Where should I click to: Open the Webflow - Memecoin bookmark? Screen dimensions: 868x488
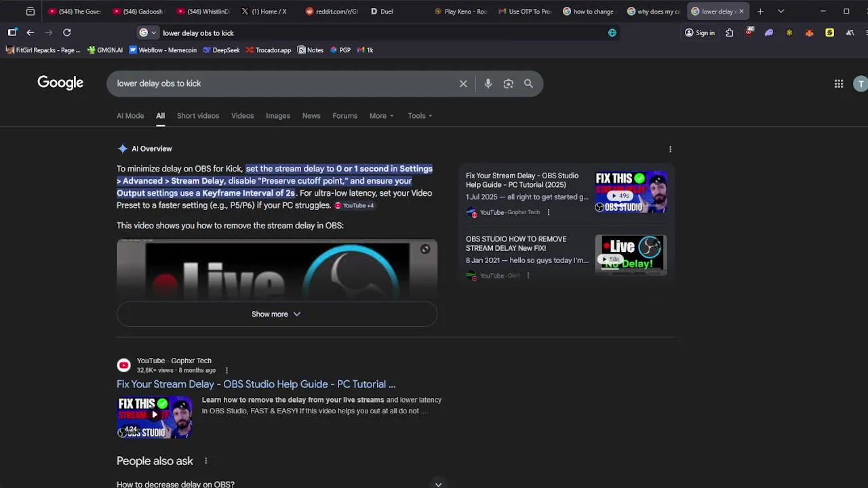pos(163,50)
